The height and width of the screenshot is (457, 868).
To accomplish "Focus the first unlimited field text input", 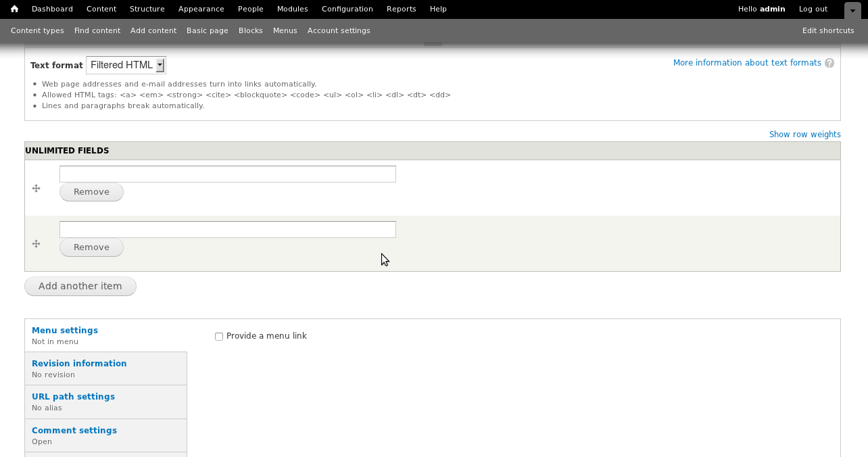I will point(228,174).
